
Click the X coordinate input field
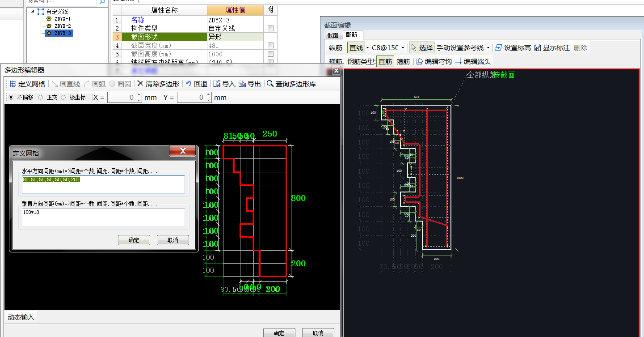pyautogui.click(x=122, y=97)
